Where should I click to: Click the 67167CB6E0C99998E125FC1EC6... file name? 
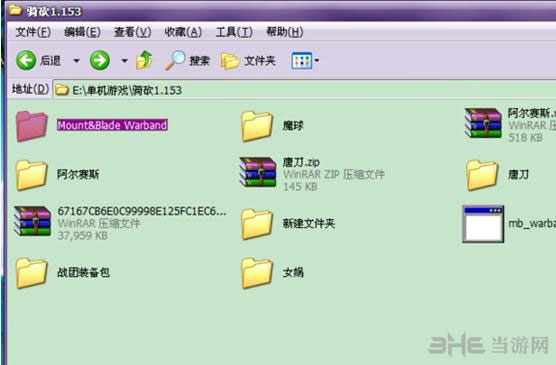point(142,211)
